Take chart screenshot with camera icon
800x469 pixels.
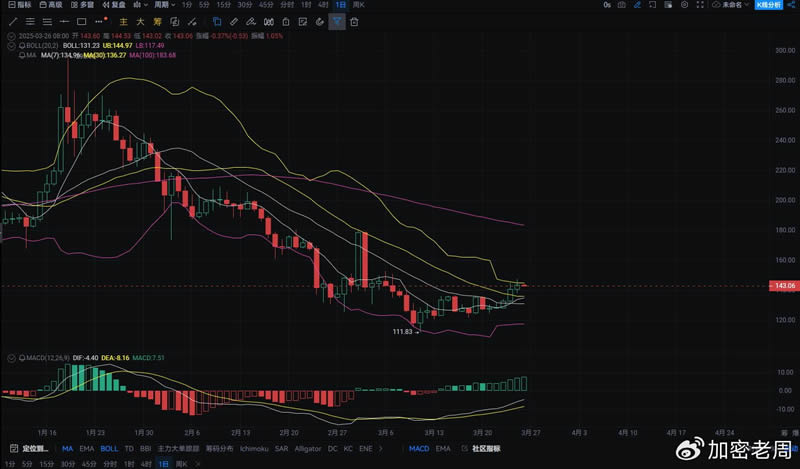(621, 5)
